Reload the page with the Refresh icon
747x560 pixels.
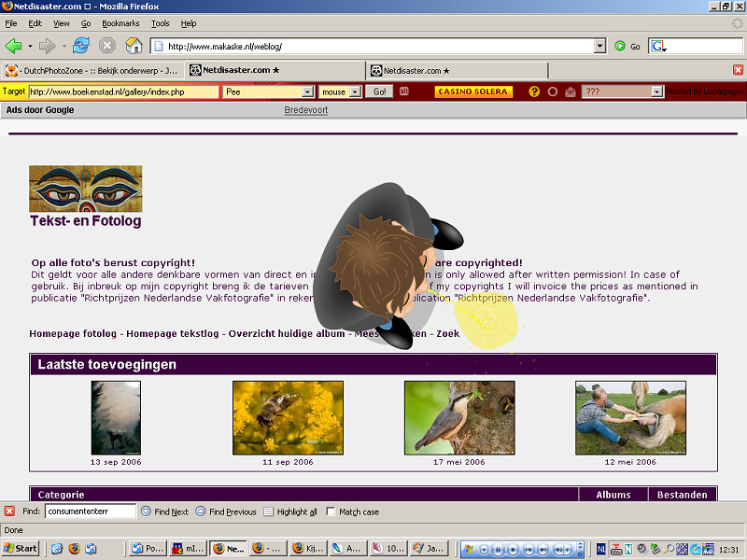(81, 46)
